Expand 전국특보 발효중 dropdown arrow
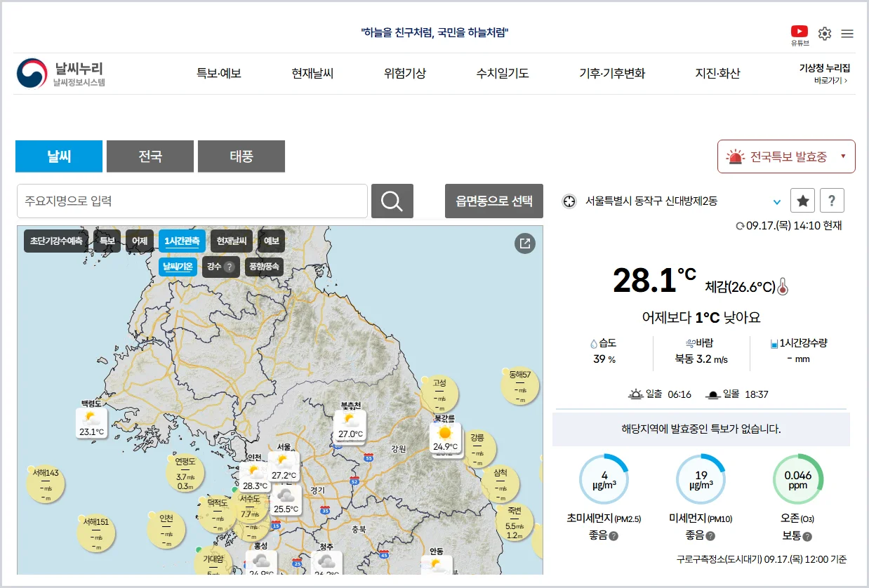The width and height of the screenshot is (869, 588). pos(843,156)
